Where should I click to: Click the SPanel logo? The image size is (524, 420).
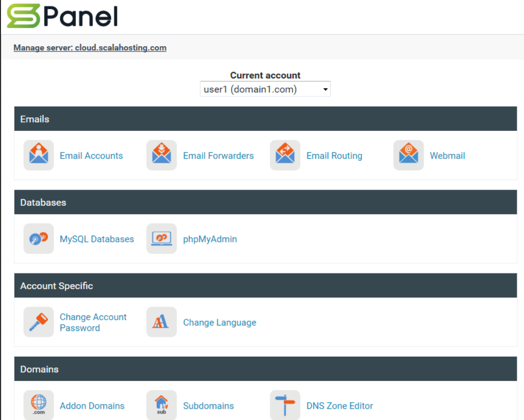tap(62, 17)
